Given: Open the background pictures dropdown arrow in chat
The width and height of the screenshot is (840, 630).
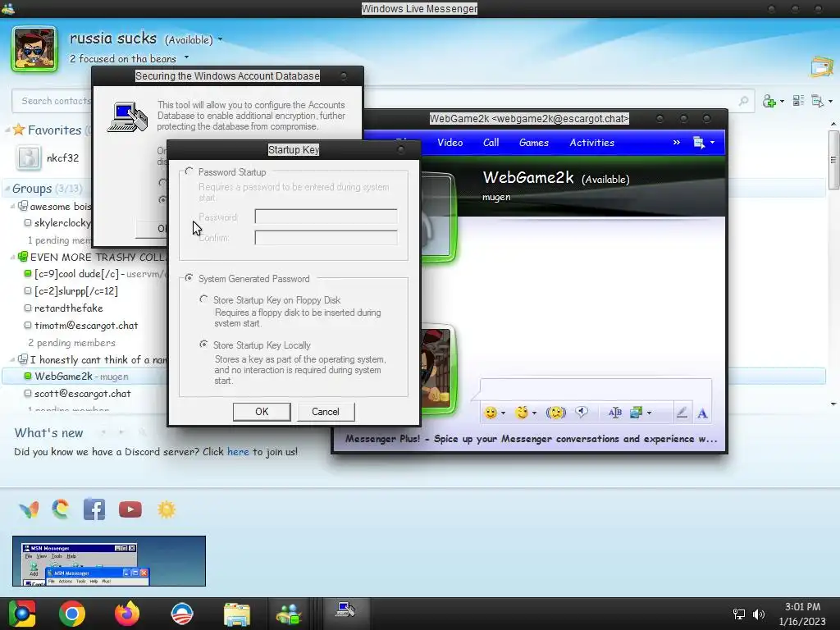Looking at the screenshot, I should click(x=650, y=413).
